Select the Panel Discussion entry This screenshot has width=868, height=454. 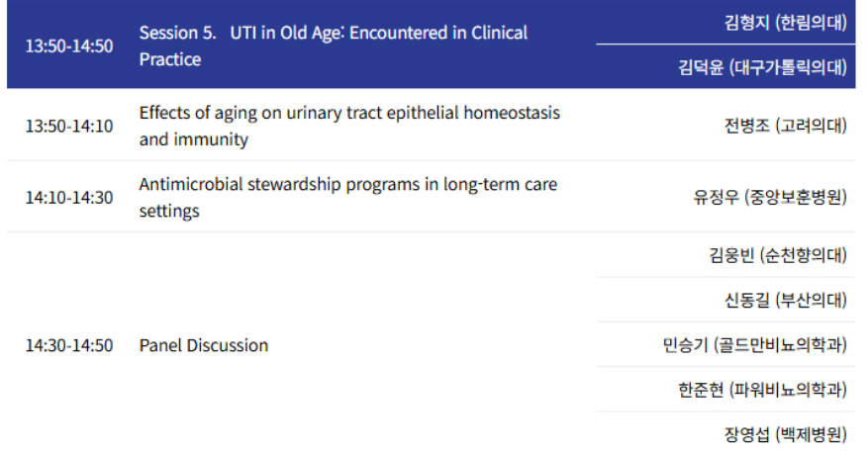[x=204, y=345]
